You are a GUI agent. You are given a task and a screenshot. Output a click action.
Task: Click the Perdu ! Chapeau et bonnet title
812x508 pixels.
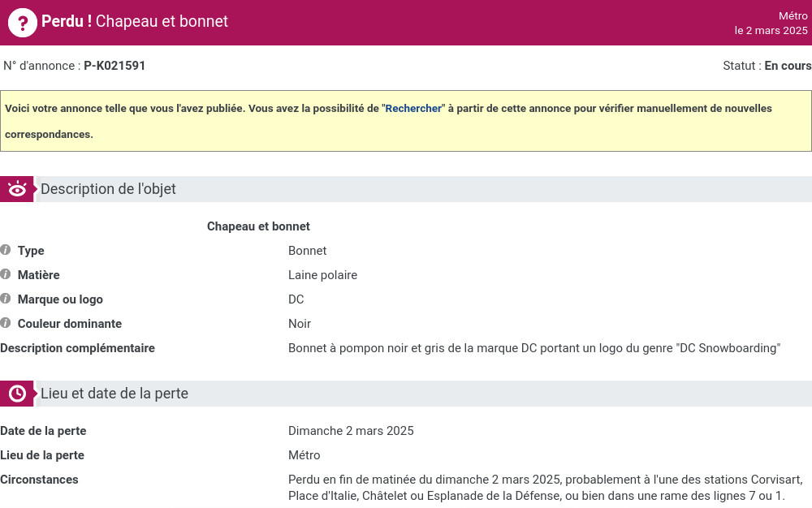pos(135,21)
